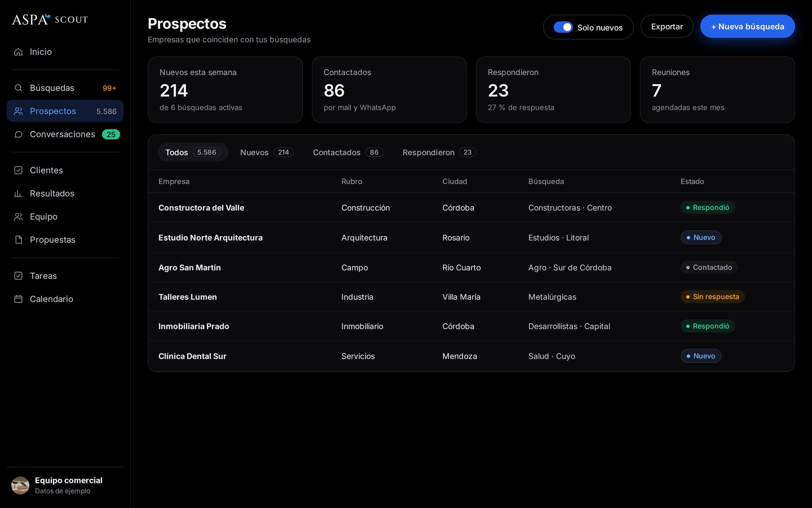Click the Resultados bar chart icon
The height and width of the screenshot is (508, 812).
coord(18,194)
